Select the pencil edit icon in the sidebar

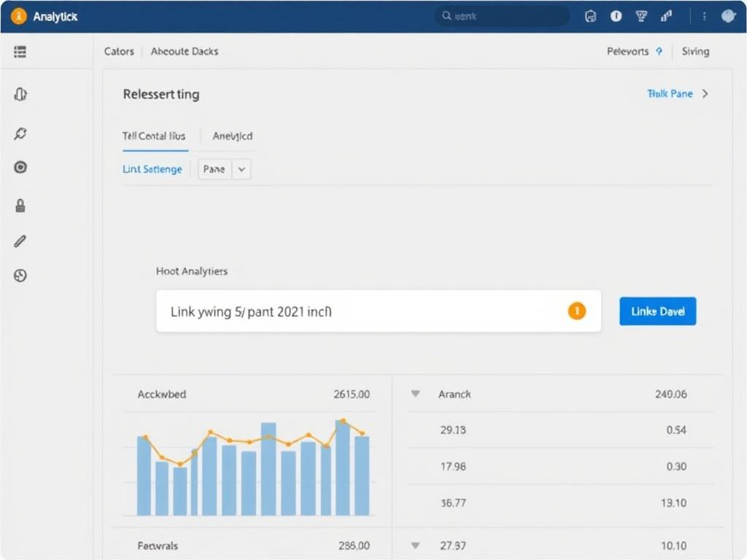click(20, 241)
